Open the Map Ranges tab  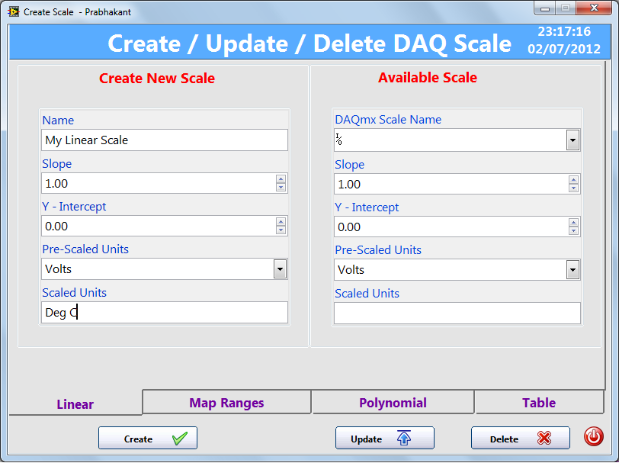[227, 402]
